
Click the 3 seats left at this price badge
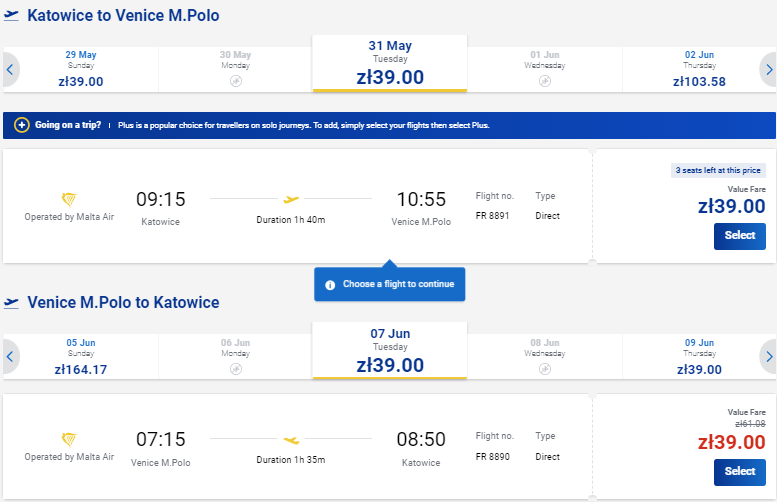pos(718,170)
